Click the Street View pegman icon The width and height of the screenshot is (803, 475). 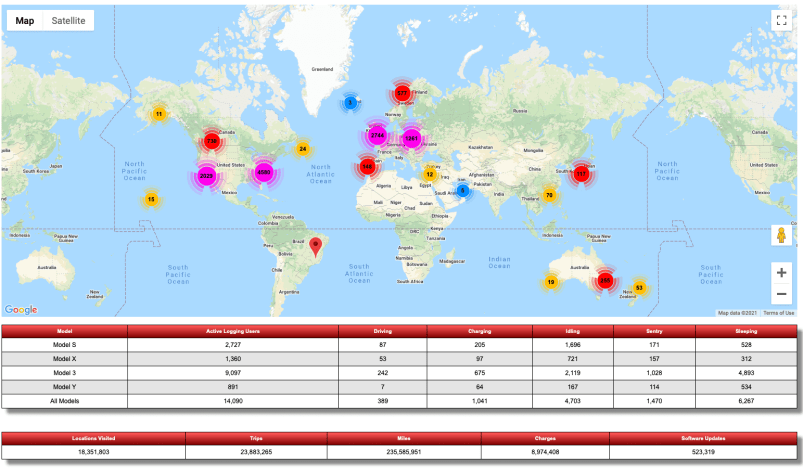[x=781, y=235]
